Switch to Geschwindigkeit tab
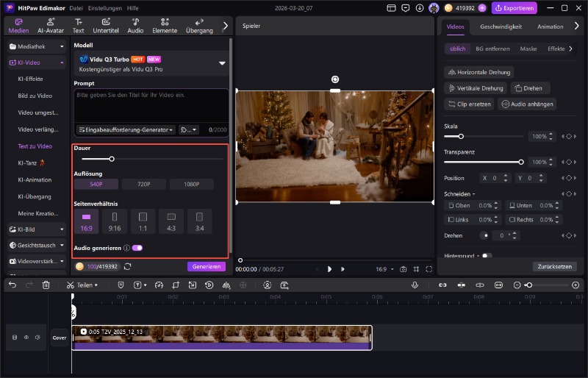This screenshot has width=588, height=378. (501, 26)
